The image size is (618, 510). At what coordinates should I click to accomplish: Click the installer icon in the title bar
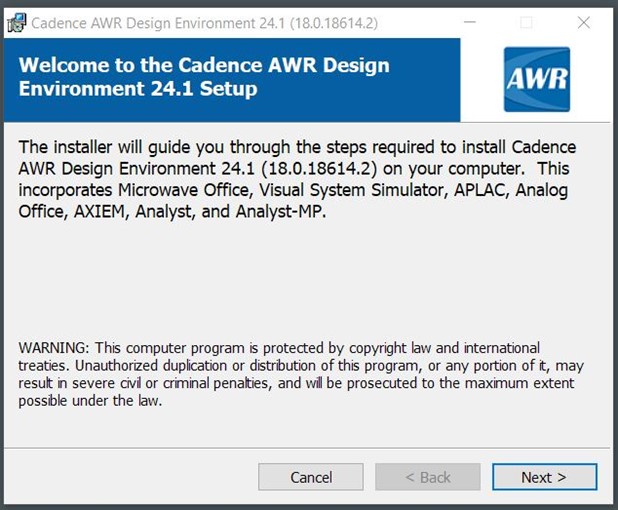tap(17, 23)
